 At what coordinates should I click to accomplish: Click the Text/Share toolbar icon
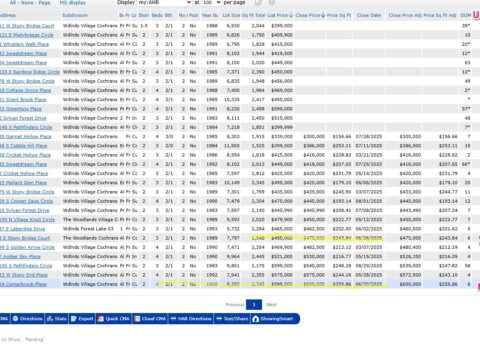coord(219,319)
